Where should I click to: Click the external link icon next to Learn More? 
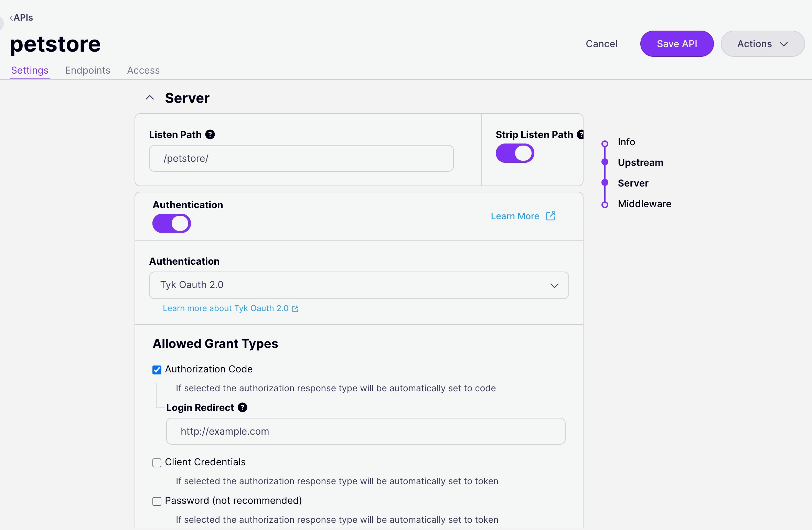pyautogui.click(x=551, y=216)
